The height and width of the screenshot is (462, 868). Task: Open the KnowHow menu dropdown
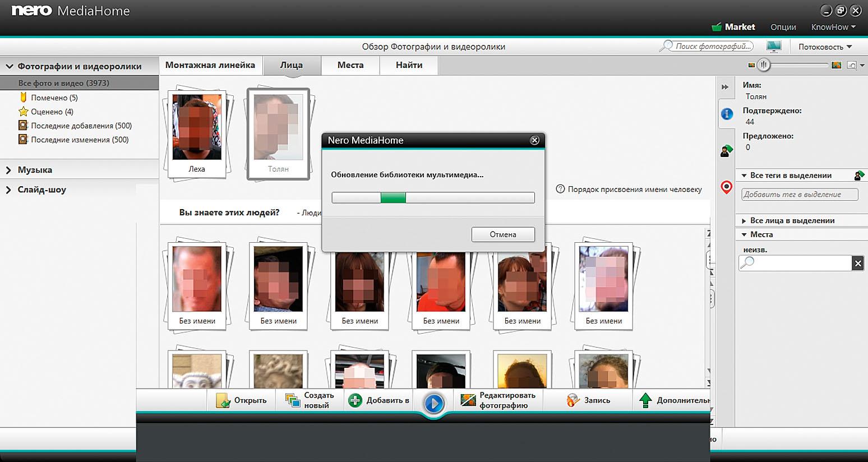(833, 27)
